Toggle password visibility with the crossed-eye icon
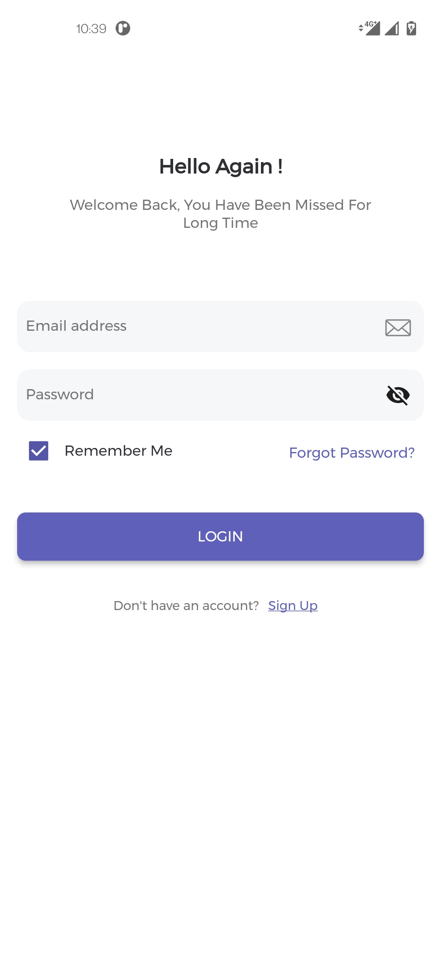Screen dimensions: 441x980 tap(398, 395)
